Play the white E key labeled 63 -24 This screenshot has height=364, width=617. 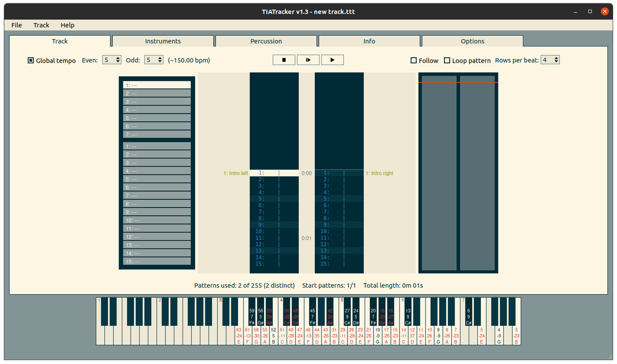[x=239, y=336]
